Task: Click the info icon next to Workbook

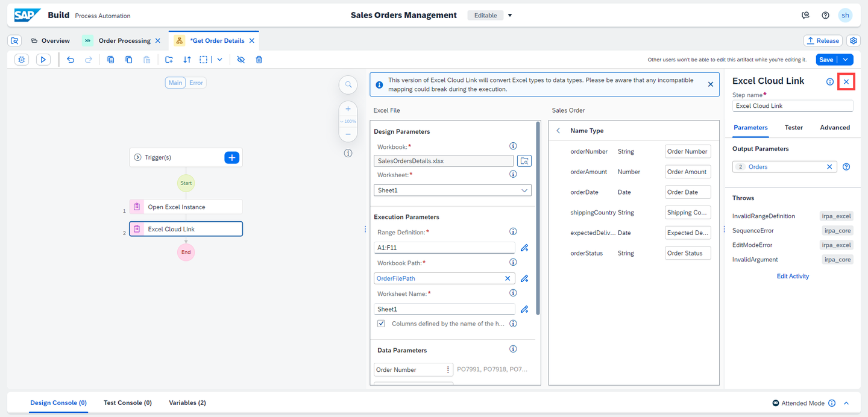Action: click(x=513, y=146)
